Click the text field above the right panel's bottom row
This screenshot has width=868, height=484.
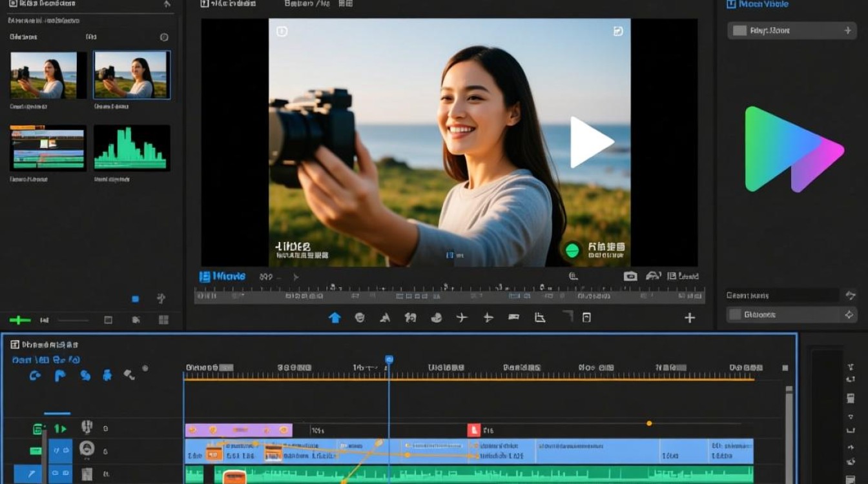(782, 296)
